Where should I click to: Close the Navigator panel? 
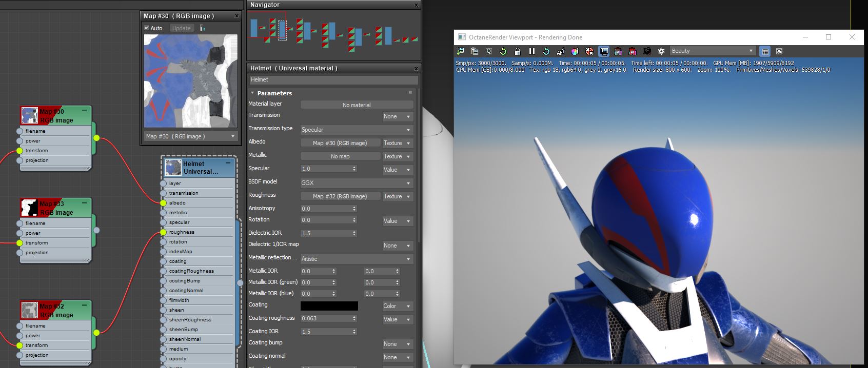[416, 5]
